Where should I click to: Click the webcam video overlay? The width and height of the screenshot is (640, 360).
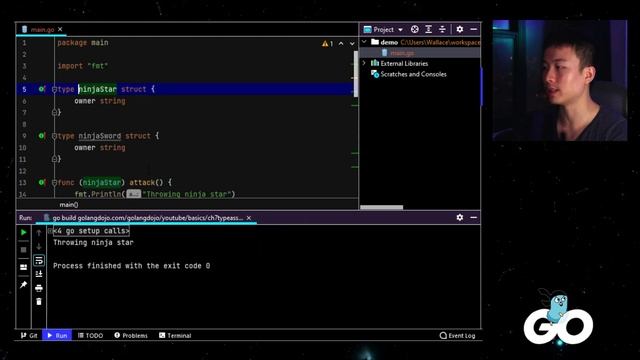click(560, 80)
